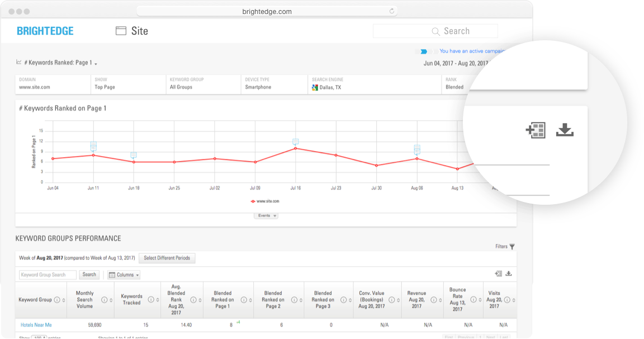Click the magnified add-to-dashboard table icon
The width and height of the screenshot is (644, 339).
pos(536,130)
